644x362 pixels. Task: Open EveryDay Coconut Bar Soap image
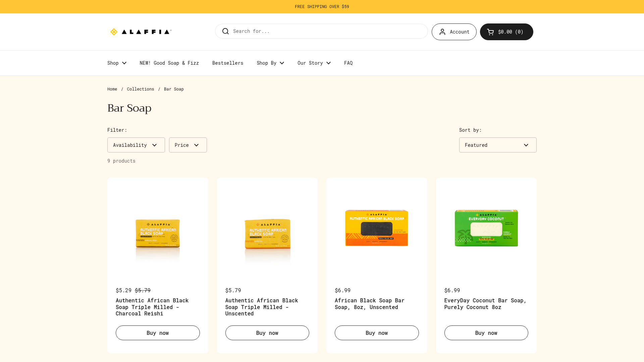click(486, 228)
